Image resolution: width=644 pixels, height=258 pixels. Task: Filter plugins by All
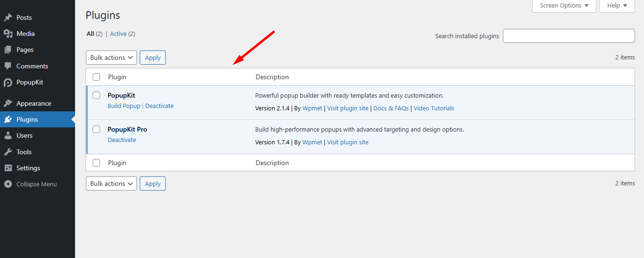coord(94,34)
